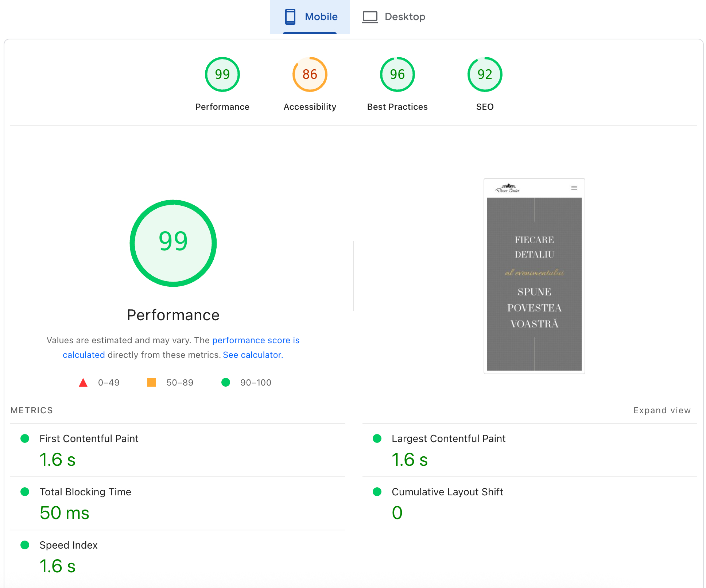Expand the Largest Contentful Paint metric

tap(448, 438)
